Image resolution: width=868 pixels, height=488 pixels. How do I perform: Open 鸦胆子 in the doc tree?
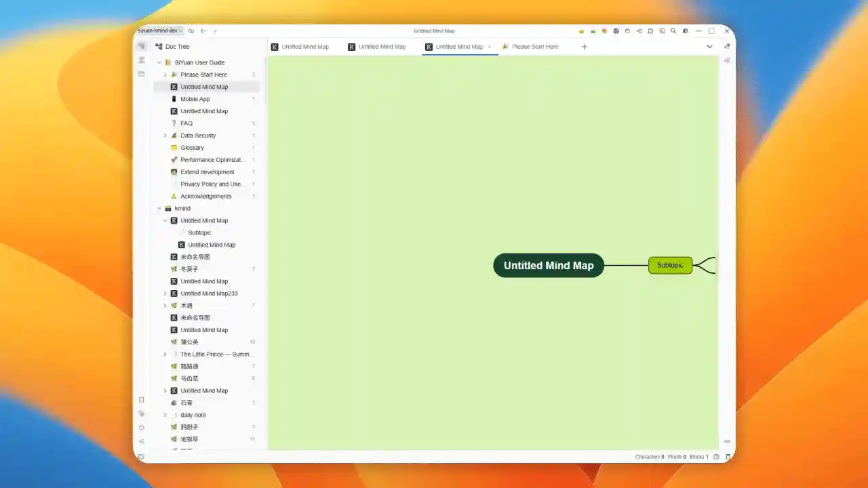coord(207,428)
